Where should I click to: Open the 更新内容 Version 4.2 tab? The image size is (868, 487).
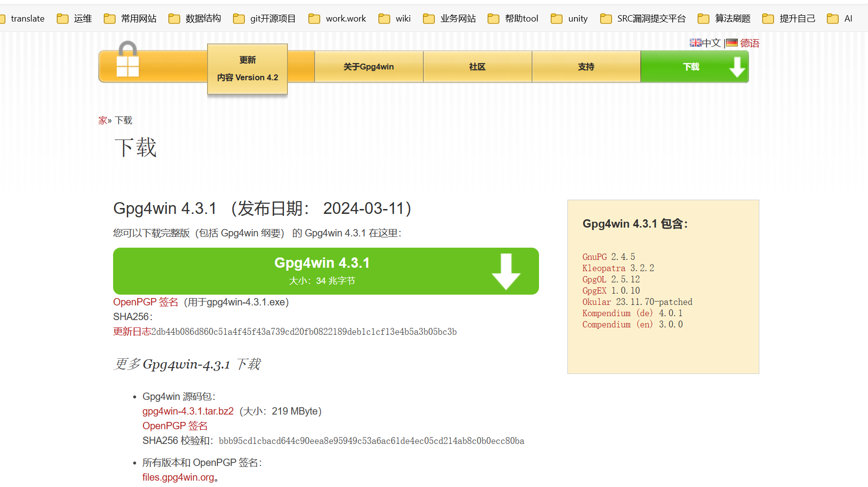point(247,69)
